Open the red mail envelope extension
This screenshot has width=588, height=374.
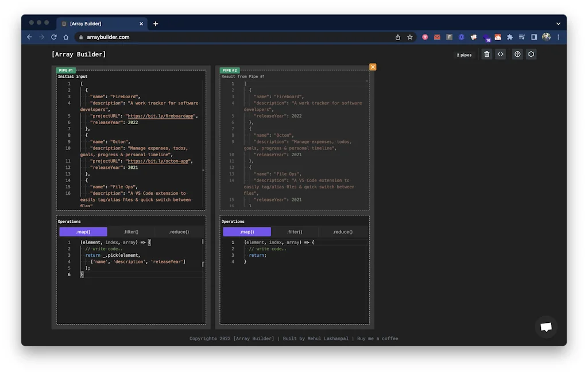[437, 37]
